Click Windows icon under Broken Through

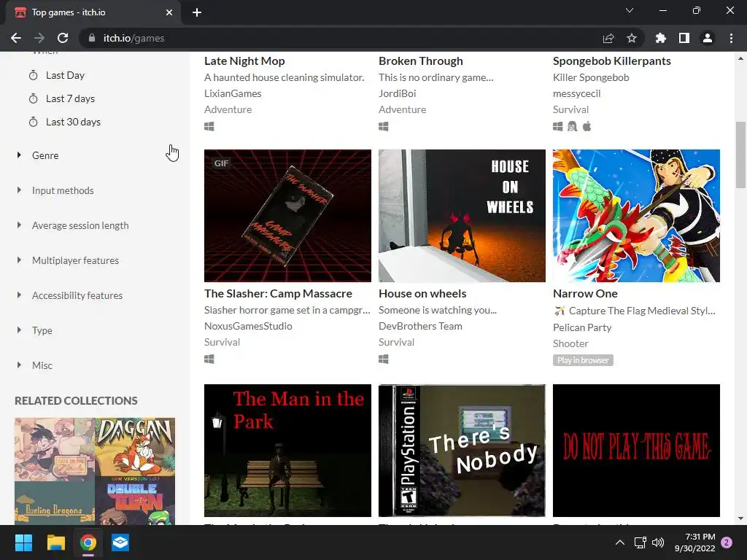(x=384, y=126)
